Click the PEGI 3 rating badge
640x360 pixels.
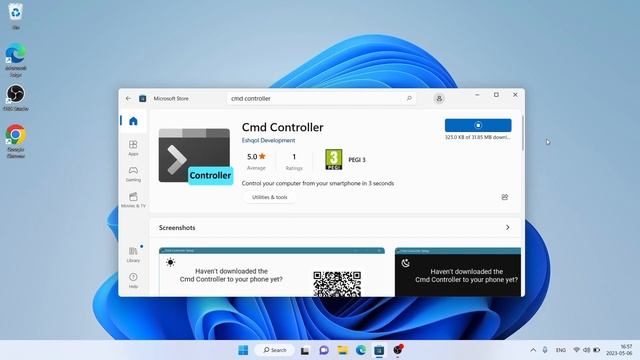333,160
